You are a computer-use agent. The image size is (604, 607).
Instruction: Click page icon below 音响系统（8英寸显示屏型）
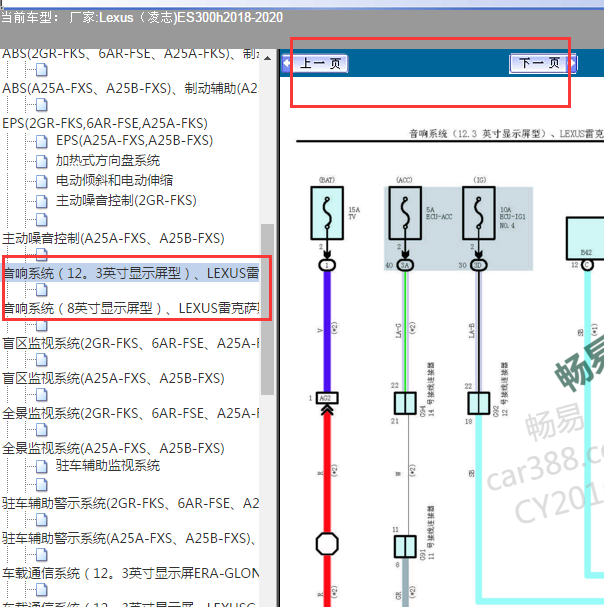(41, 326)
